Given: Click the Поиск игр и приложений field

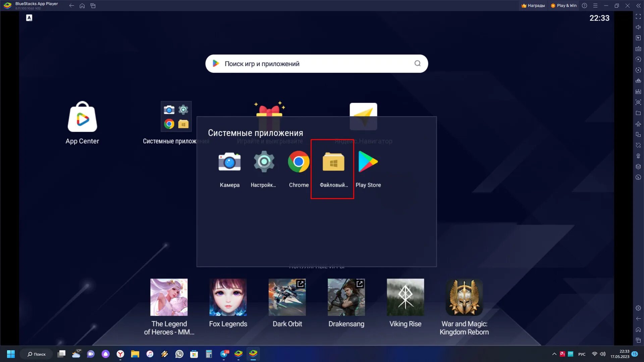Looking at the screenshot, I should 316,64.
